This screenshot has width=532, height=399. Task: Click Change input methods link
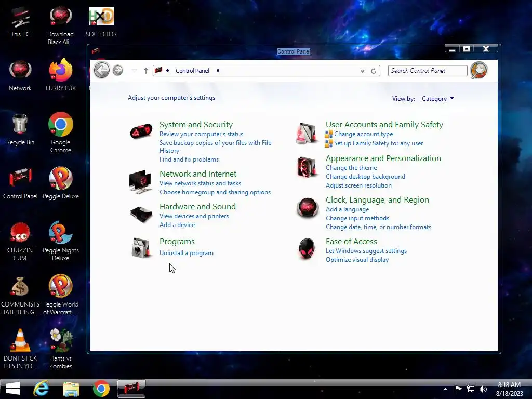coord(357,218)
